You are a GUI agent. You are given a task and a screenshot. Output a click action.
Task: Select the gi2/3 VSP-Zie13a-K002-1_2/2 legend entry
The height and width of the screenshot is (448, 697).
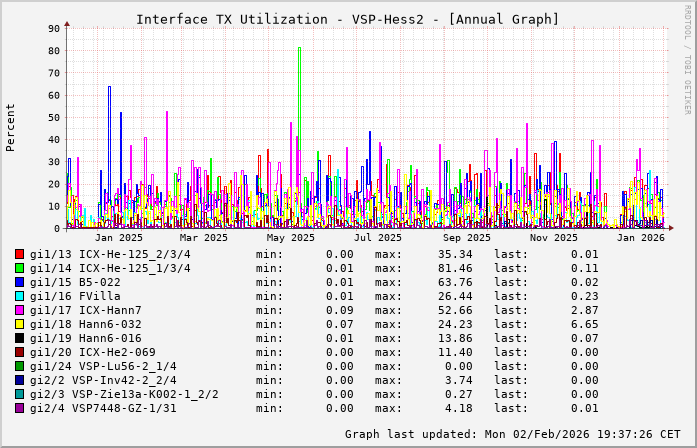tap(124, 394)
